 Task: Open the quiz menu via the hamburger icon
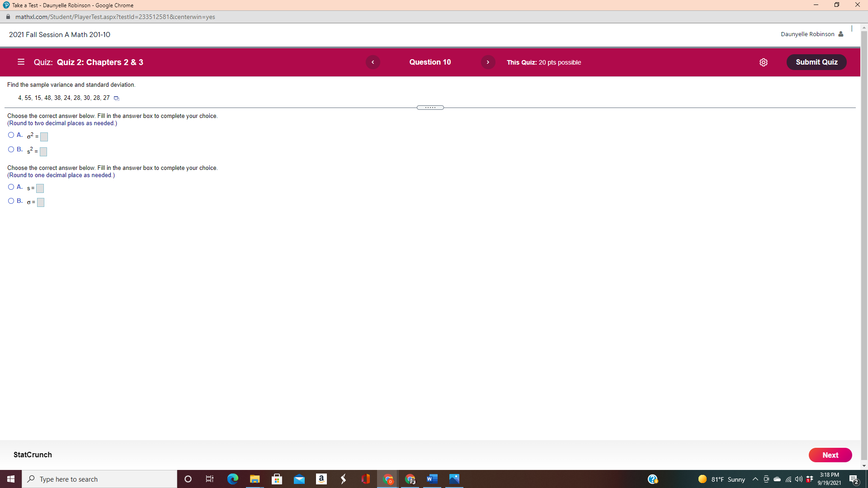tap(20, 62)
